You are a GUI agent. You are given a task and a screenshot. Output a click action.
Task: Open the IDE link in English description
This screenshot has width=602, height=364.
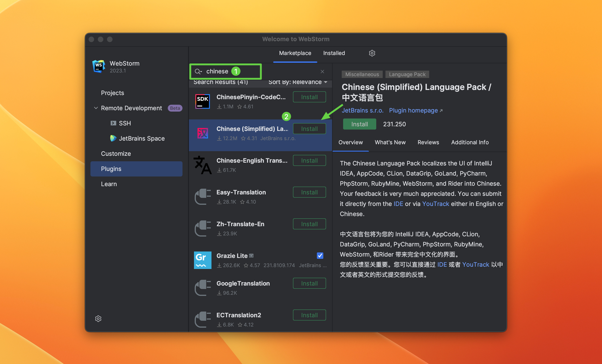tap(398, 204)
